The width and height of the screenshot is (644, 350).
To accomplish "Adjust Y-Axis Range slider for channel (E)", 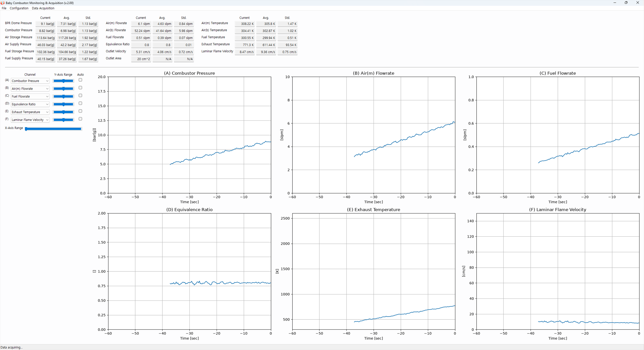I will pyautogui.click(x=63, y=112).
